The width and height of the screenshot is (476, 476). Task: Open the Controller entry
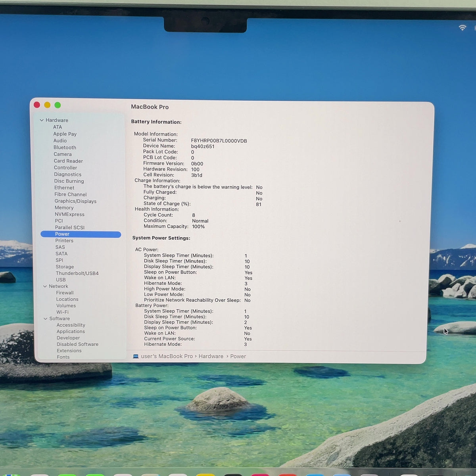coord(65,168)
